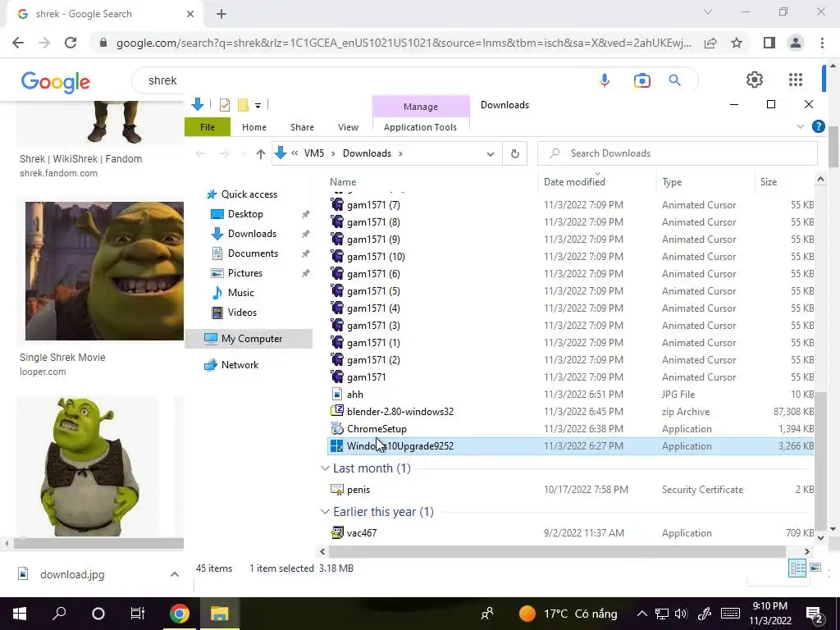This screenshot has height=630, width=840.
Task: Collapse the Last month group
Action: pyautogui.click(x=325, y=468)
